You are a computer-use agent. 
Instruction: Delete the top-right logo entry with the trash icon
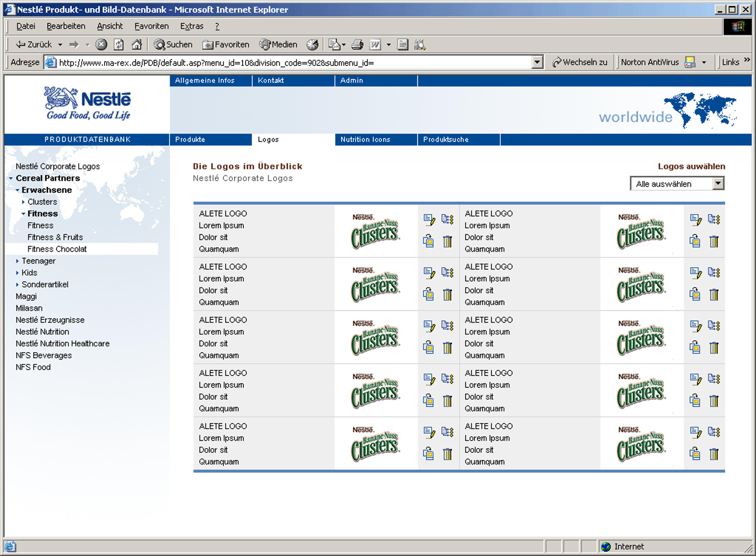tap(714, 241)
